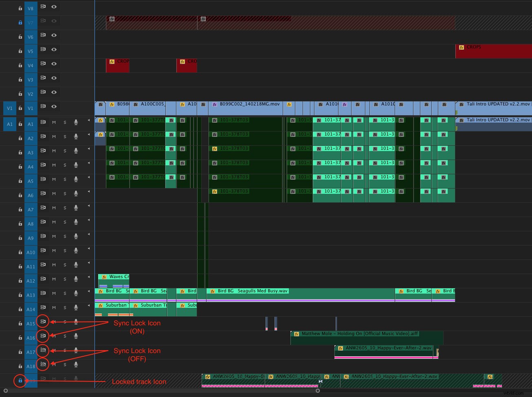Click the fx badge on the V5 CROPS clip
This screenshot has width=532, height=397.
coord(462,47)
